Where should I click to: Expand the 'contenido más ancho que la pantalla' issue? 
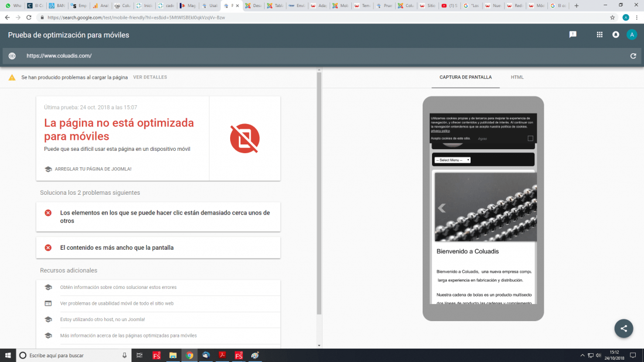click(158, 247)
